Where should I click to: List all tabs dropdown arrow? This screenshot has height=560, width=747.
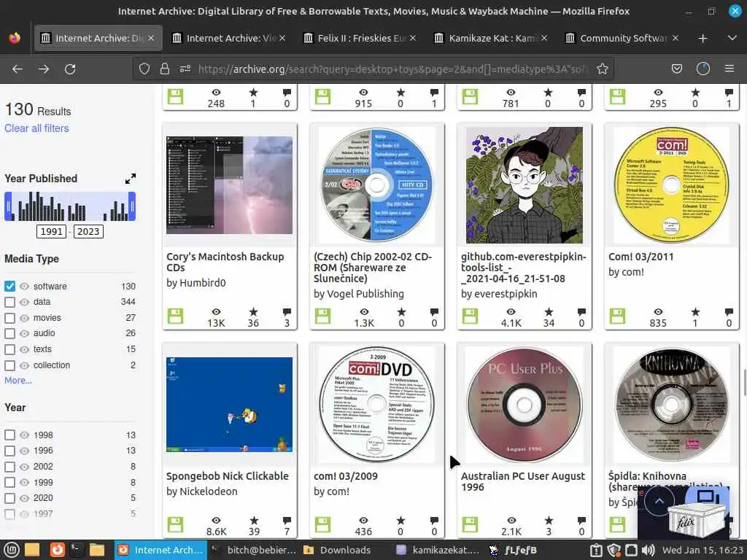coord(732,38)
